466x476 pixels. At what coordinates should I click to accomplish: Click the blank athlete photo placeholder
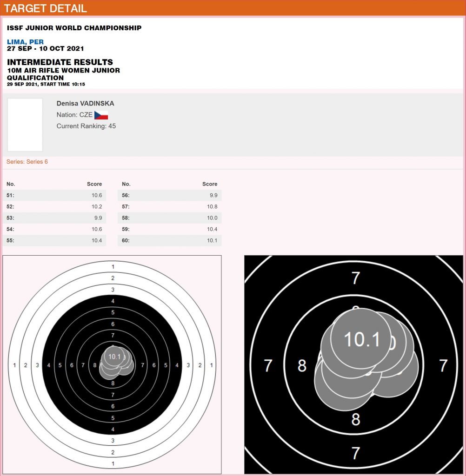point(25,125)
